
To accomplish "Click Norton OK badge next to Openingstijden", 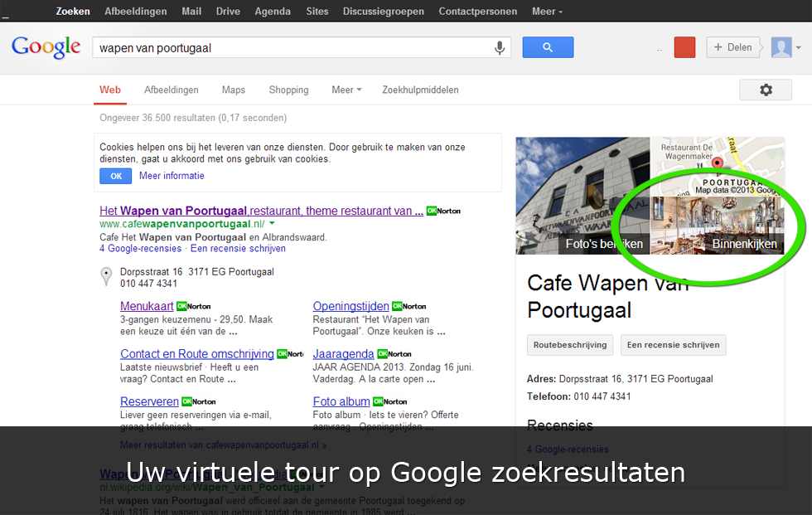I will coord(409,306).
